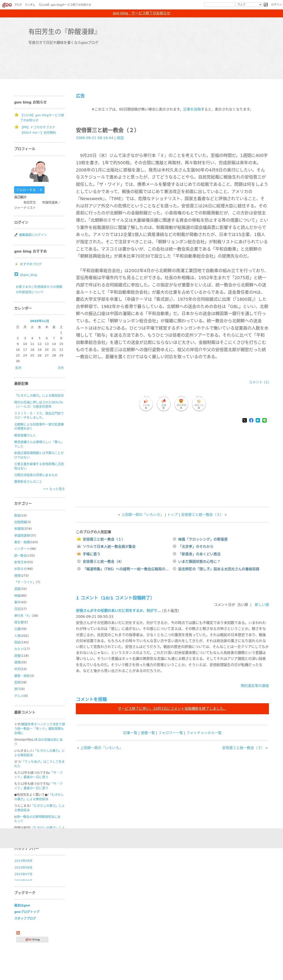283x980 pixels.
Task: Click the Twitter icon beside @goo_blog
Action: pyautogui.click(x=16, y=274)
